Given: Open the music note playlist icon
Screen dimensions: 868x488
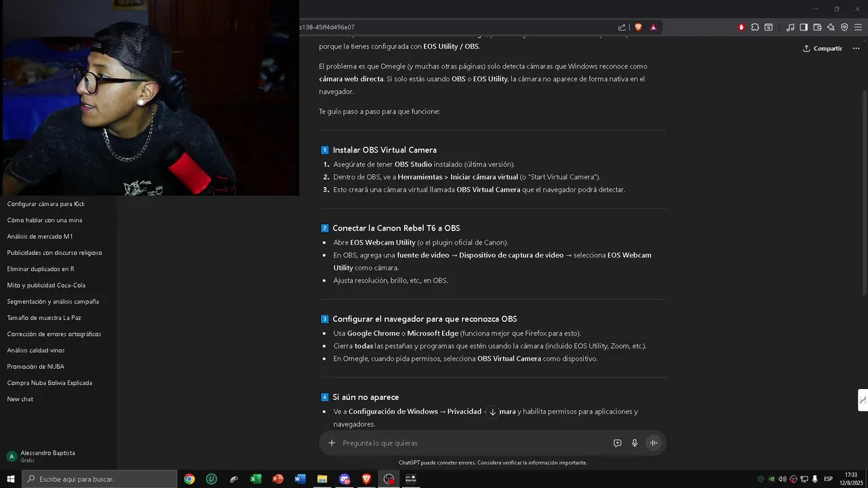Looking at the screenshot, I should click(x=790, y=27).
